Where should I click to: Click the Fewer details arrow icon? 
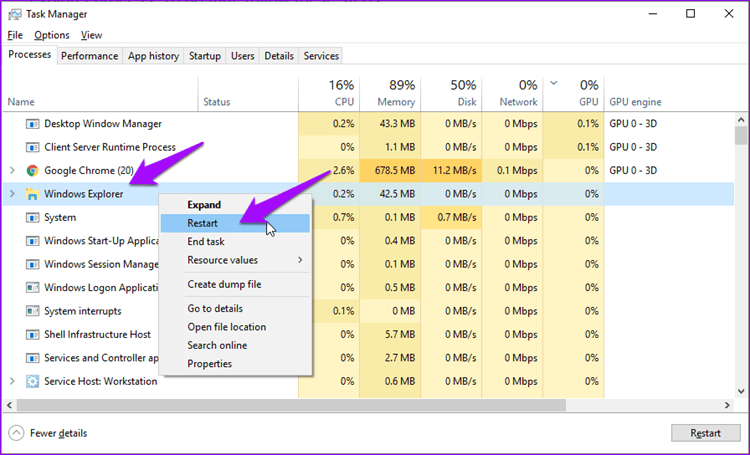16,433
